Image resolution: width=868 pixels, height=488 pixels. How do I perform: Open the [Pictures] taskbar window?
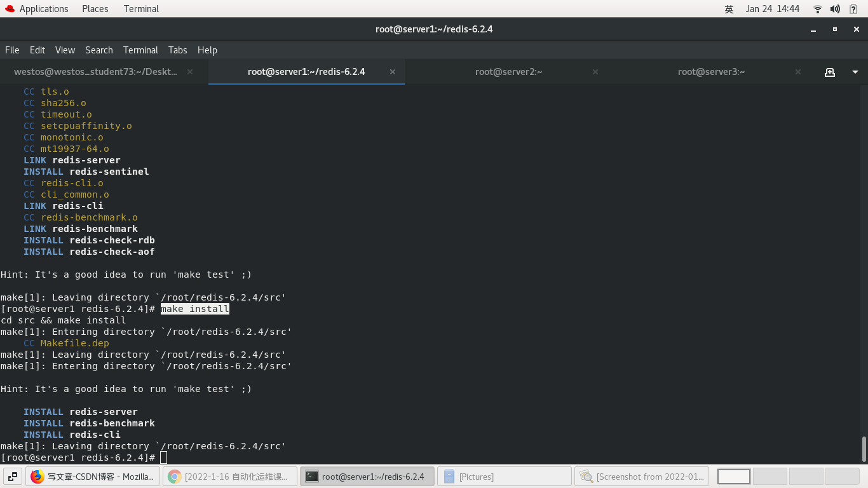pyautogui.click(x=505, y=477)
